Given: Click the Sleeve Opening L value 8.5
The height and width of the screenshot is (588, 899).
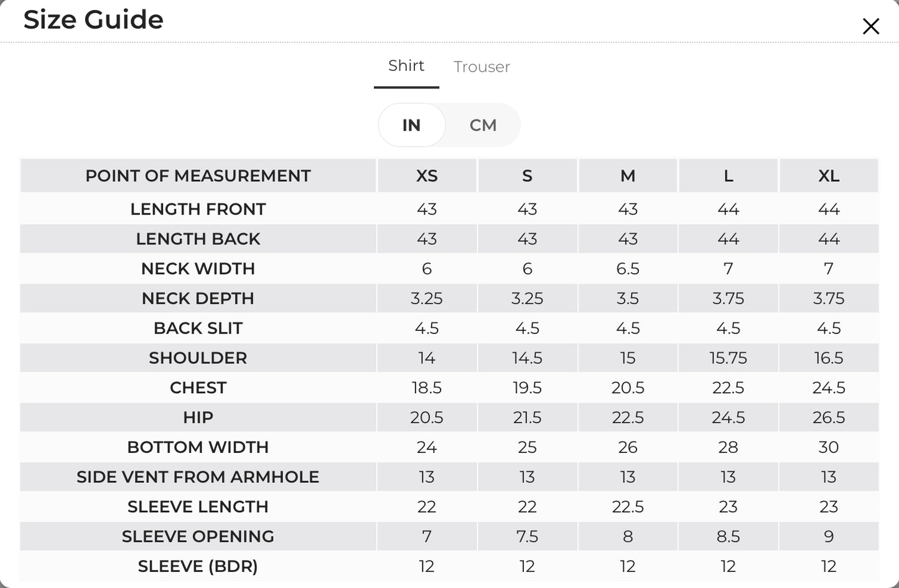Looking at the screenshot, I should (729, 536).
